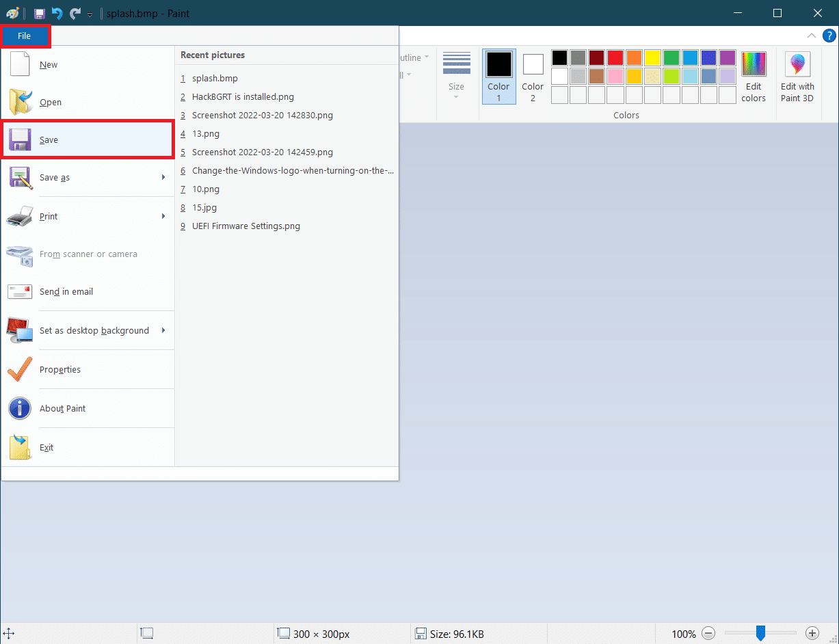The width and height of the screenshot is (839, 644).
Task: Open About Paint
Action: (x=88, y=409)
